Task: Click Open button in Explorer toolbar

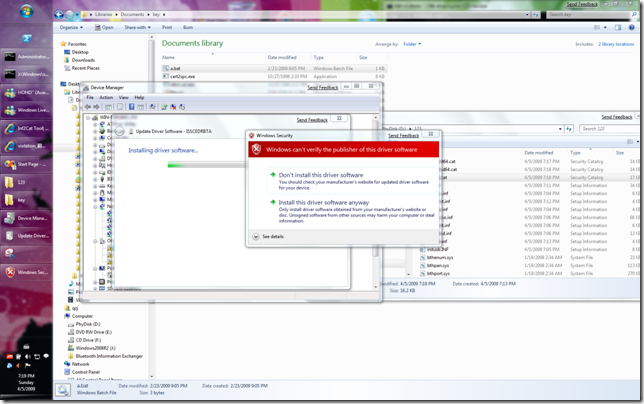Action: coord(104,28)
